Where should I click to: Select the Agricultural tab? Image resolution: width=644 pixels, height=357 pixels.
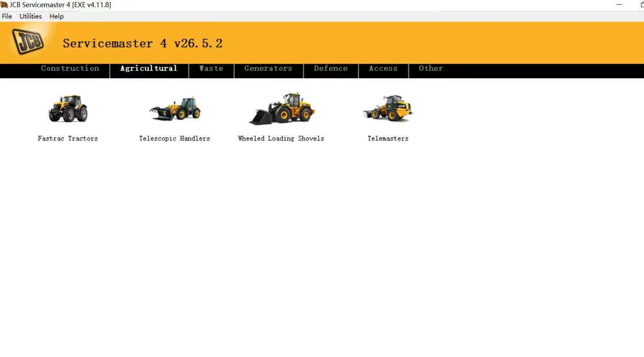tap(149, 68)
